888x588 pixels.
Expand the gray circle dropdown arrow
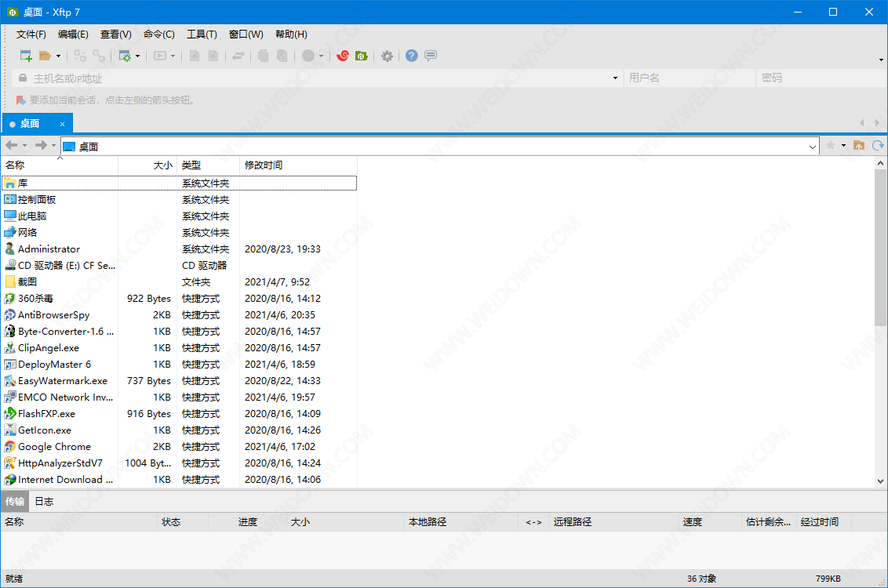coord(321,56)
